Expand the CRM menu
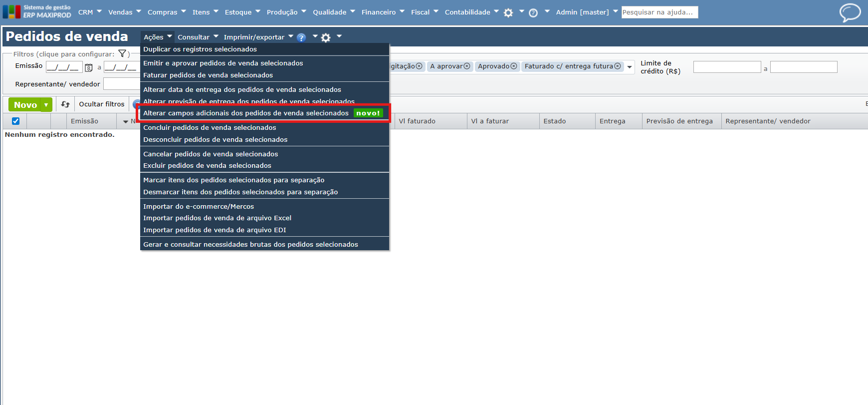This screenshot has width=868, height=405. point(90,12)
